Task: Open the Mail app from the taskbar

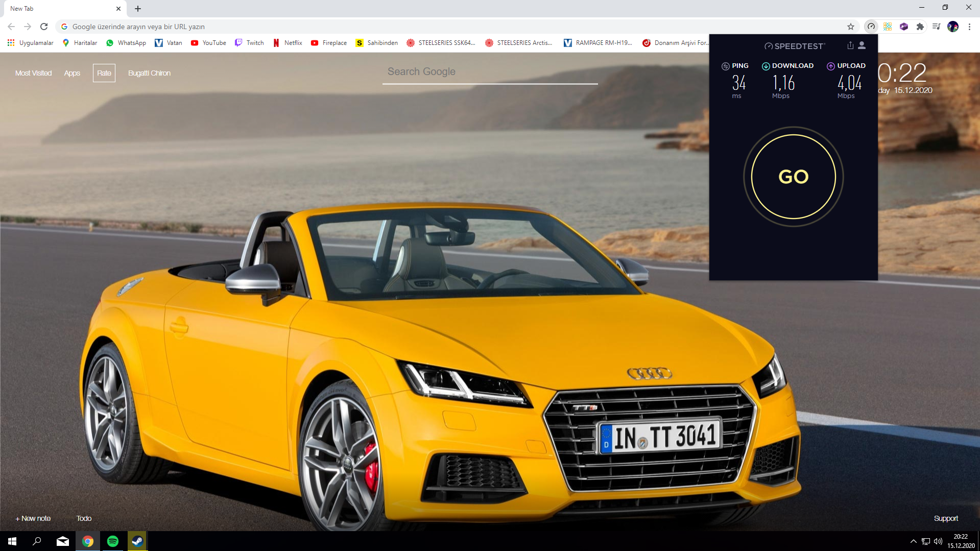Action: (63, 541)
